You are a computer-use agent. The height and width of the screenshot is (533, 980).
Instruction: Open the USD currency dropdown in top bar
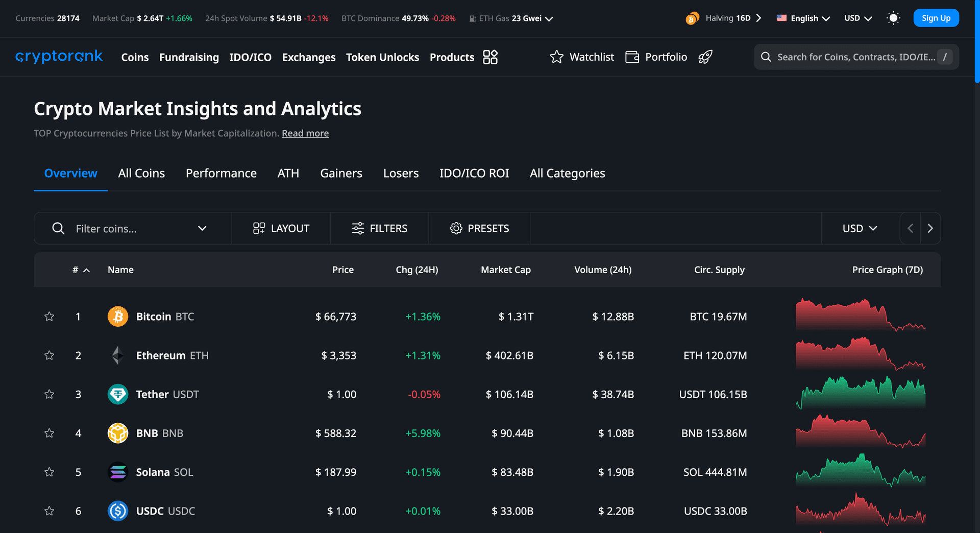point(858,18)
